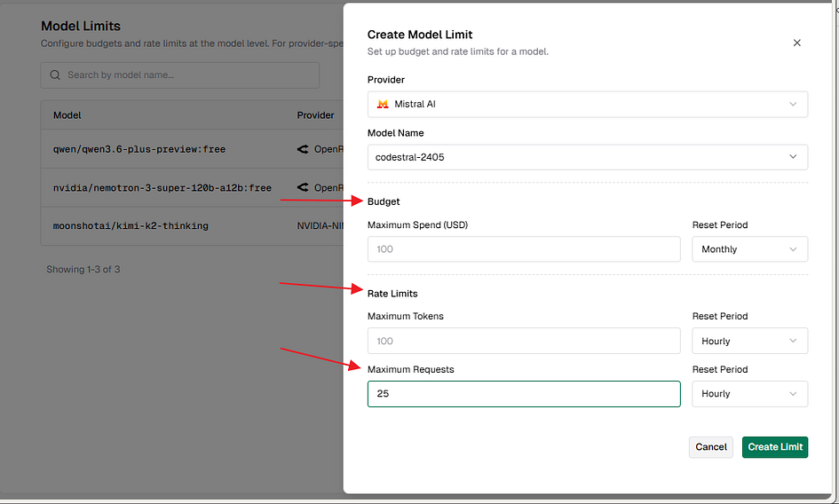Image resolution: width=839 pixels, height=504 pixels.
Task: Click OpenRouter icon in the nemotron row
Action: coord(303,187)
